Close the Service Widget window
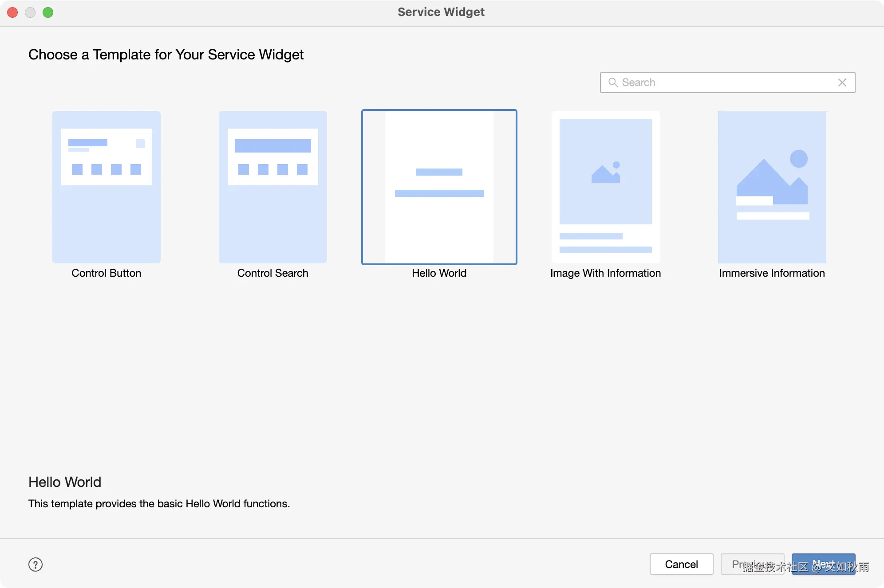 tap(12, 12)
